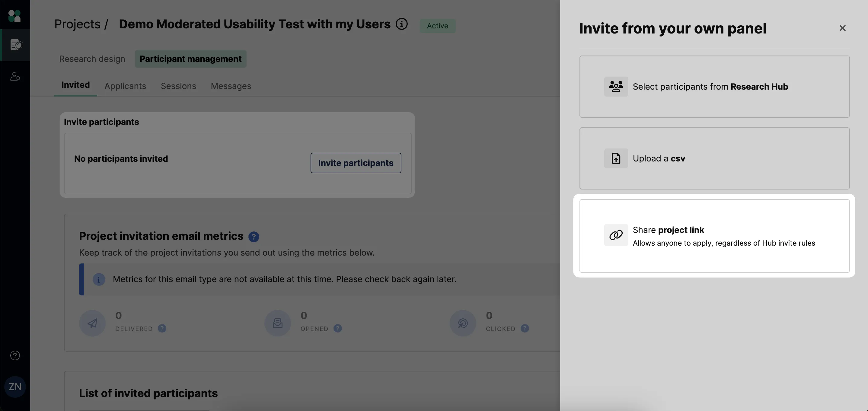Image resolution: width=868 pixels, height=411 pixels.
Task: Click the Active status badge
Action: [437, 26]
